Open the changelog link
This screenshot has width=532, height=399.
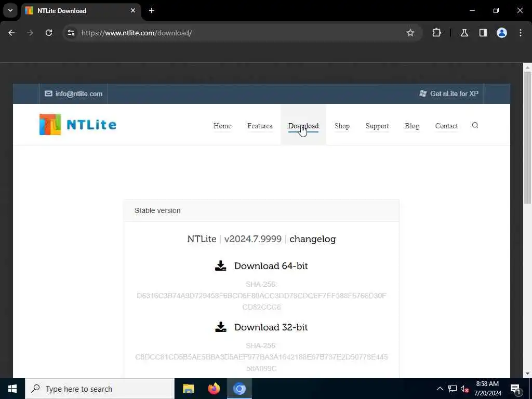312,239
